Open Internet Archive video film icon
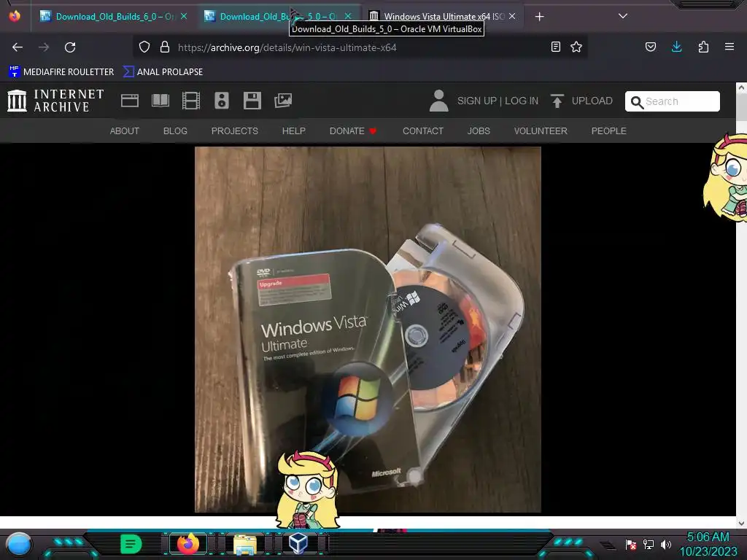The height and width of the screenshot is (560, 747). (x=191, y=101)
